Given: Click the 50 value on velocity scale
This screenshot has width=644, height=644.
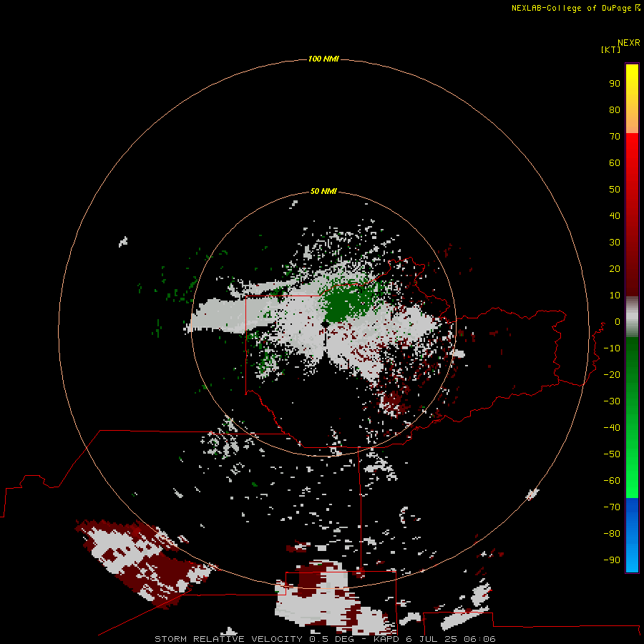Looking at the screenshot, I should tap(615, 190).
